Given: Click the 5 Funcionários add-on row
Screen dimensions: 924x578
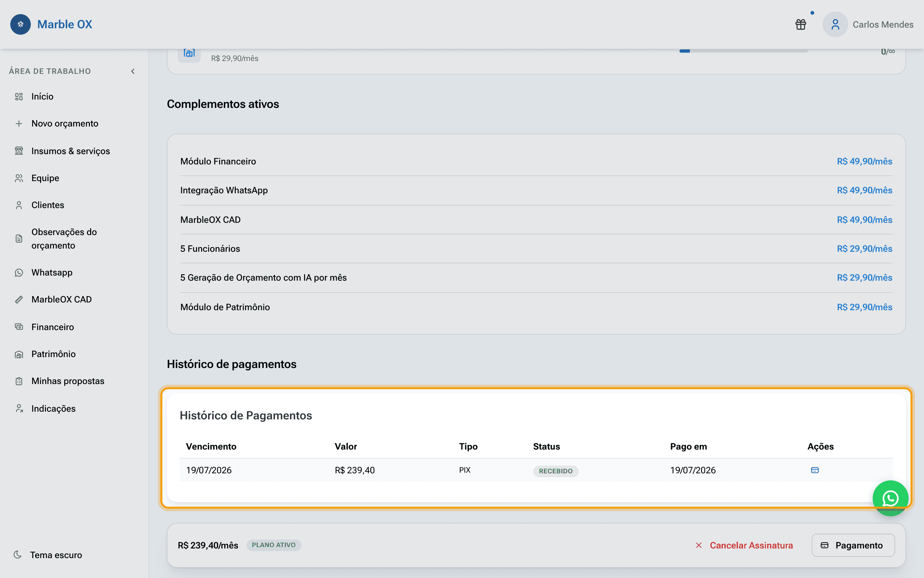Looking at the screenshot, I should click(x=536, y=249).
